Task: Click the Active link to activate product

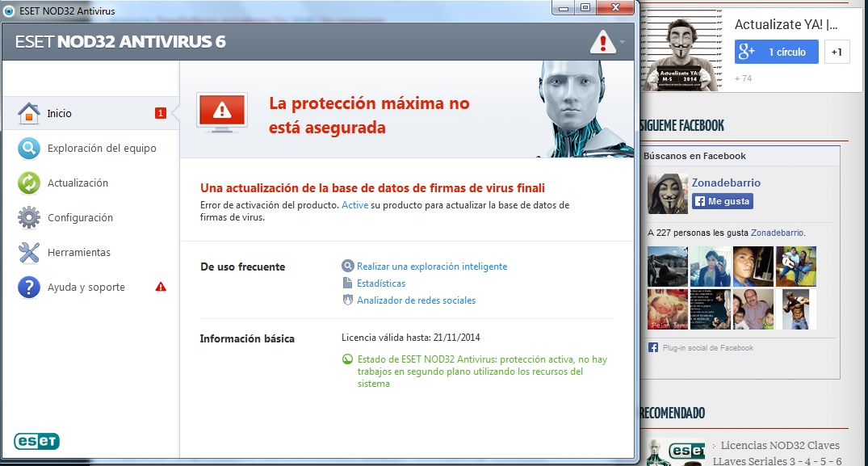Action: click(354, 205)
